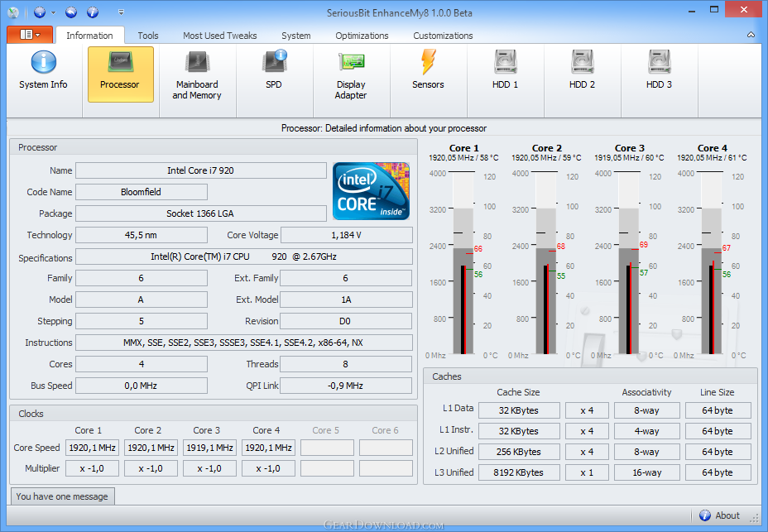The height and width of the screenshot is (532, 768).
Task: Click the L1 Instr. 4-way associativity field
Action: [647, 431]
